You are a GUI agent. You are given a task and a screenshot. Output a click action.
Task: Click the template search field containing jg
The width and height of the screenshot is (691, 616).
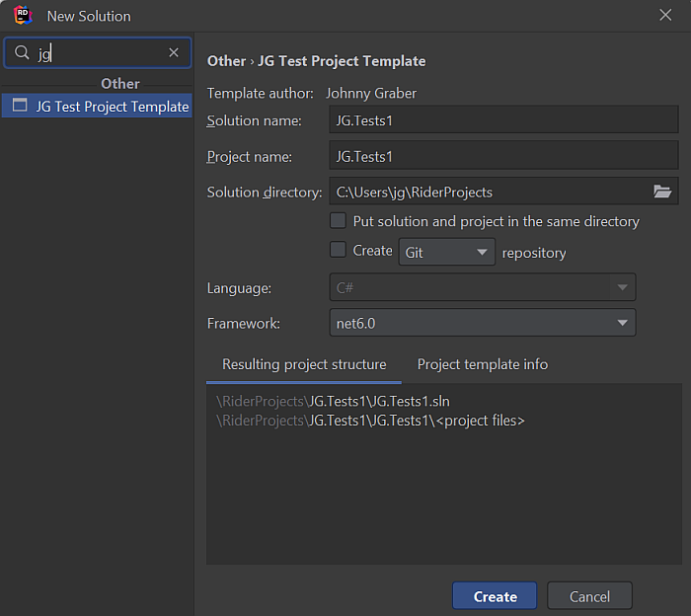[99, 53]
